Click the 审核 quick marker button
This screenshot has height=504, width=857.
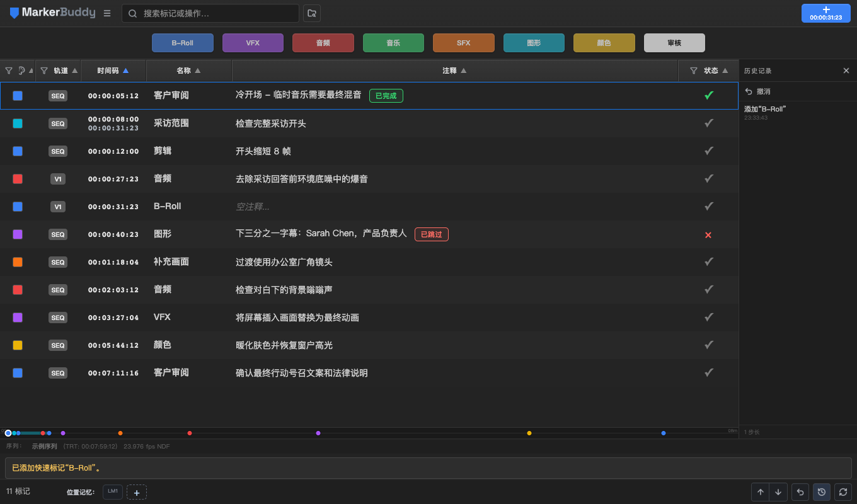coord(674,43)
